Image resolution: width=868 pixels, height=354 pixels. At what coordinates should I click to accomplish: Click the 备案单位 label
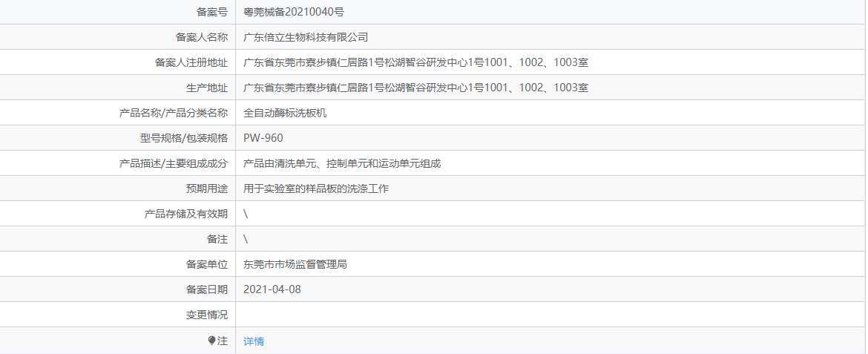[206, 264]
